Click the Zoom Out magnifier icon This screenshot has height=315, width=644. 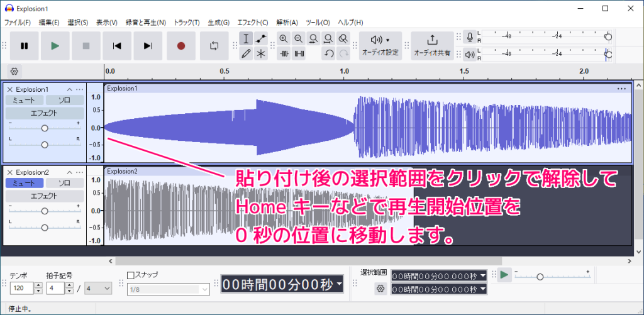298,39
